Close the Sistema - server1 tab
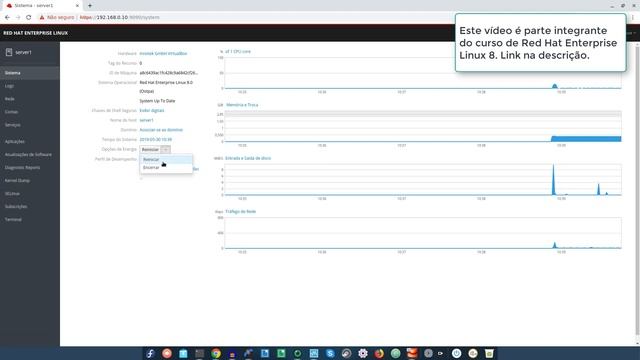640x360 pixels. pos(77,6)
